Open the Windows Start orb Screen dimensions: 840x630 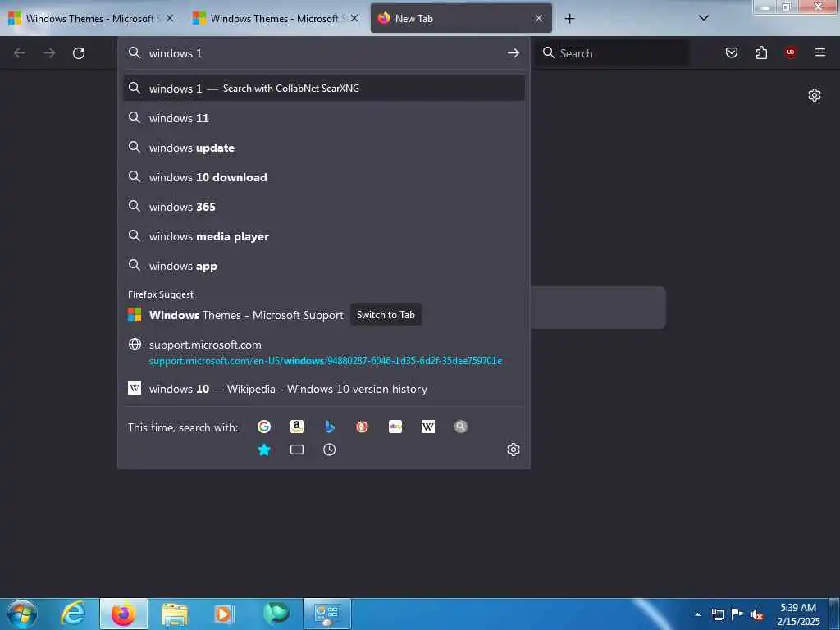tap(22, 614)
